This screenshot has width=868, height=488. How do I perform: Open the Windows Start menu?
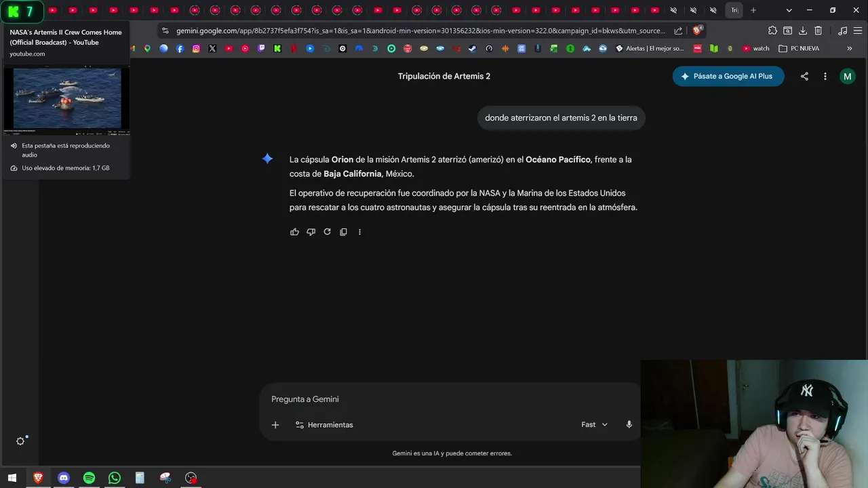coord(12,478)
